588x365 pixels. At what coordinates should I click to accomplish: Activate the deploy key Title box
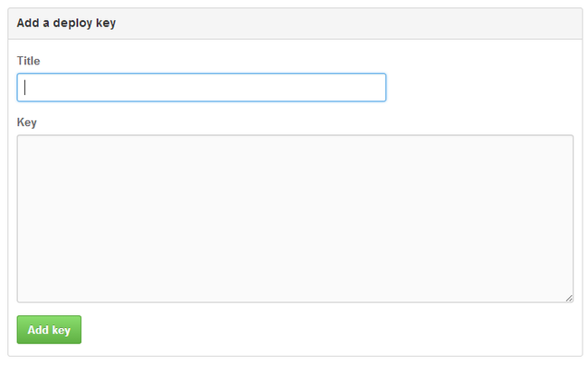pos(202,88)
